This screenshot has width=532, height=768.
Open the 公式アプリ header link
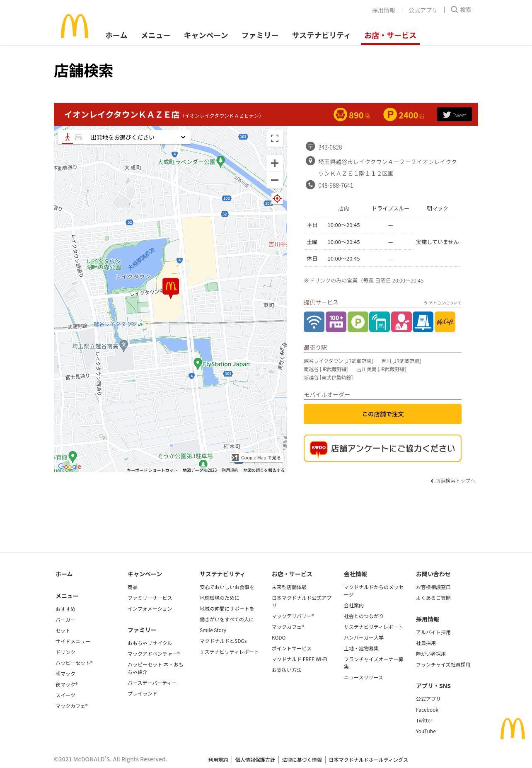pyautogui.click(x=423, y=10)
